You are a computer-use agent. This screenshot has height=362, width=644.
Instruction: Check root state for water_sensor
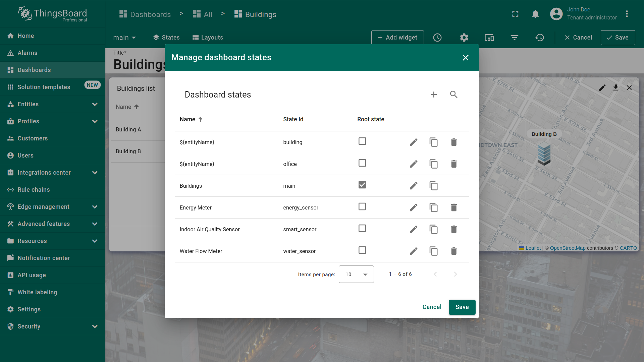[362, 250]
